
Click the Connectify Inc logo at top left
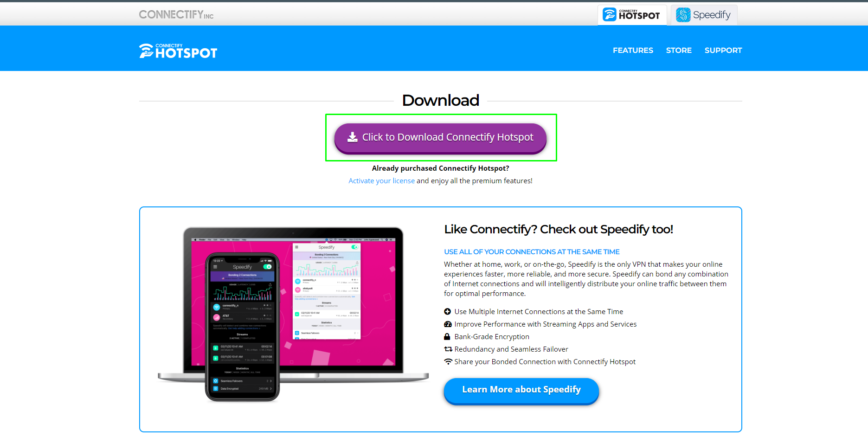(x=176, y=15)
